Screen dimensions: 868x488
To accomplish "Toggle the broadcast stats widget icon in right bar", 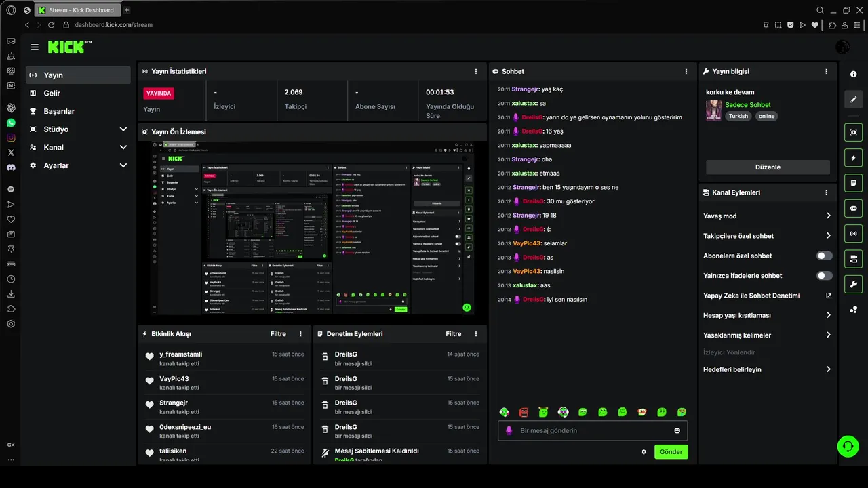I will pos(854,234).
